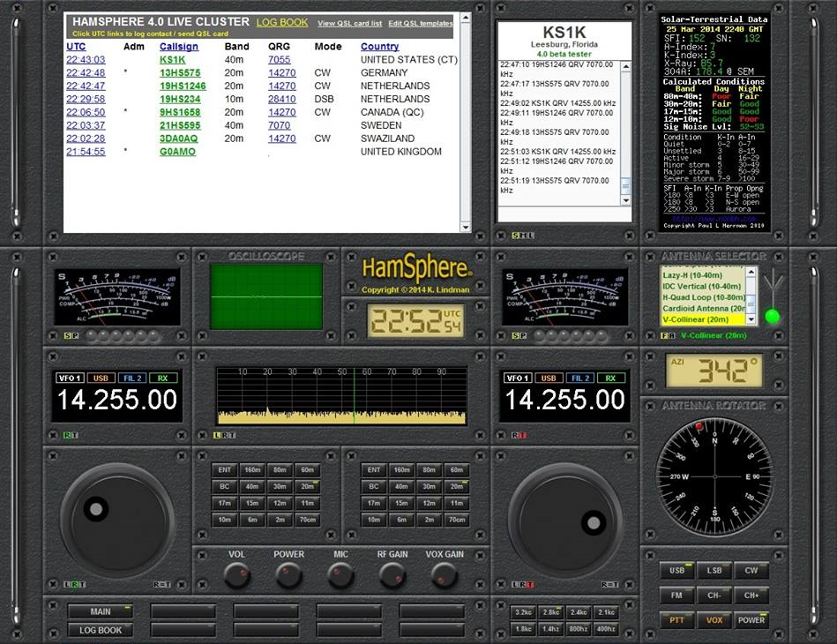Open LOG BOOK link in cluster header

click(282, 22)
